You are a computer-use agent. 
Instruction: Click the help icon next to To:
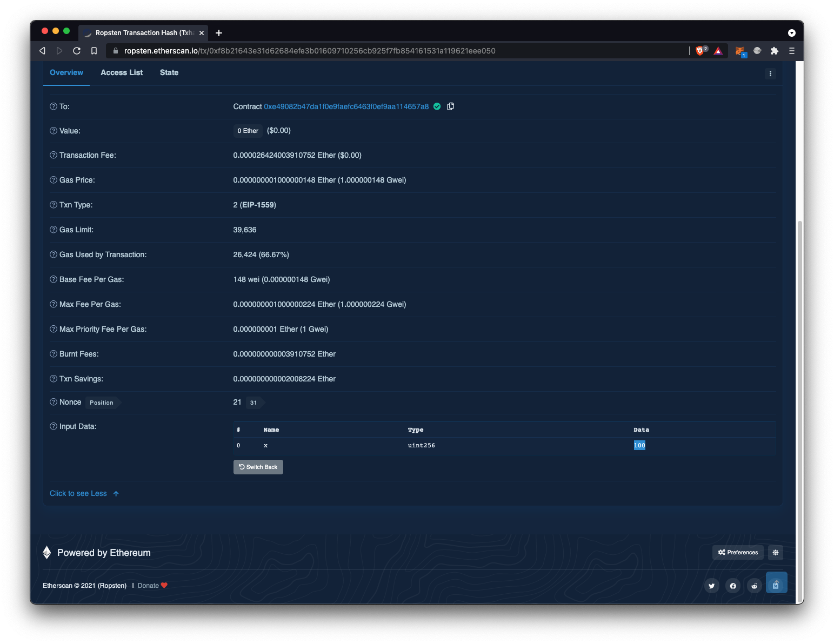(x=54, y=106)
